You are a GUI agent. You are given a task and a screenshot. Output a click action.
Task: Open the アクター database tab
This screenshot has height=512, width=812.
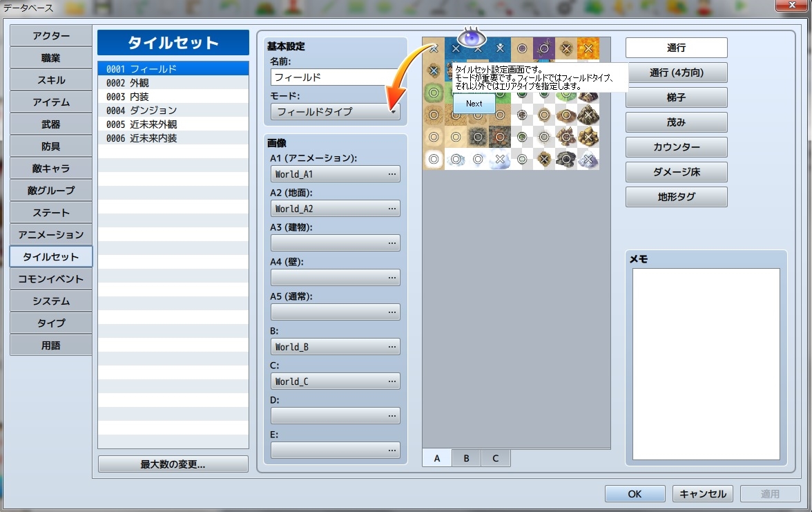51,36
